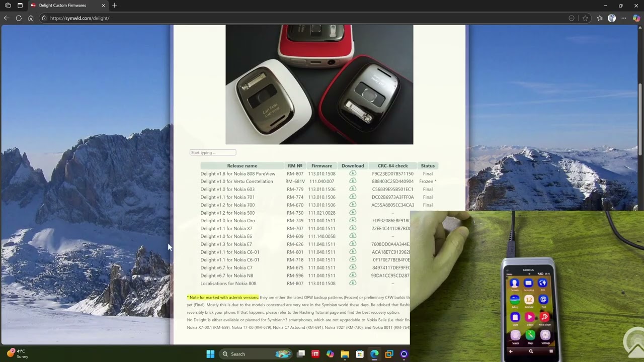Click the Firmware column header
The height and width of the screenshot is (362, 644).
coord(321,165)
